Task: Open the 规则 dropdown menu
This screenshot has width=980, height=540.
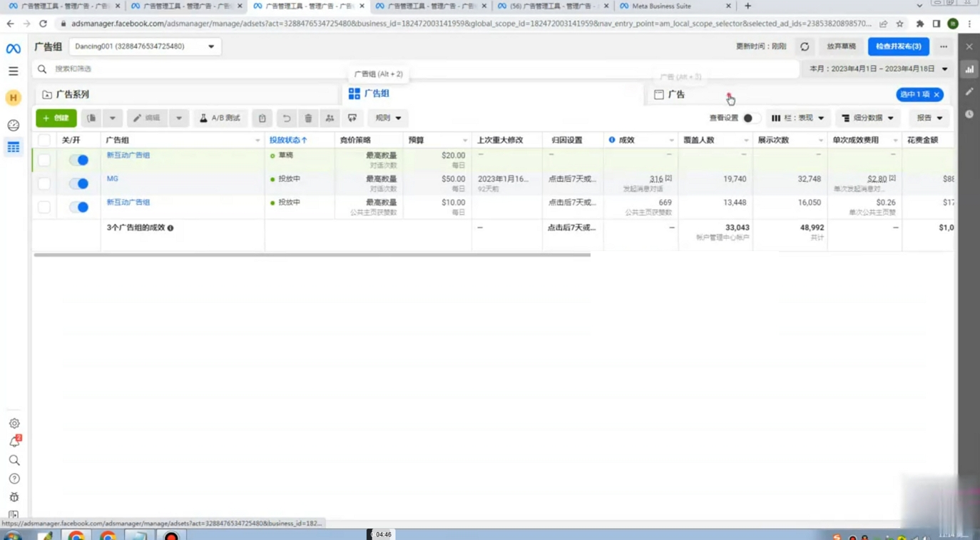Action: pyautogui.click(x=388, y=118)
